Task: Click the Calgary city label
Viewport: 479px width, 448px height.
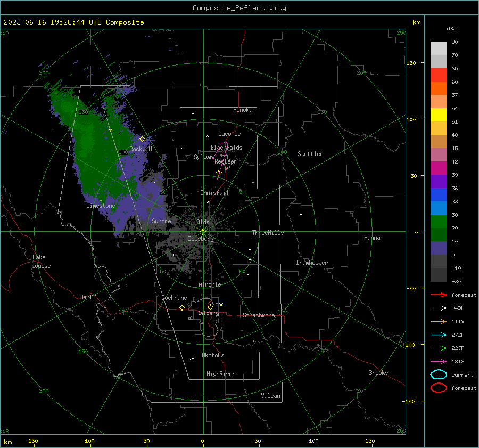Action: 208,313
